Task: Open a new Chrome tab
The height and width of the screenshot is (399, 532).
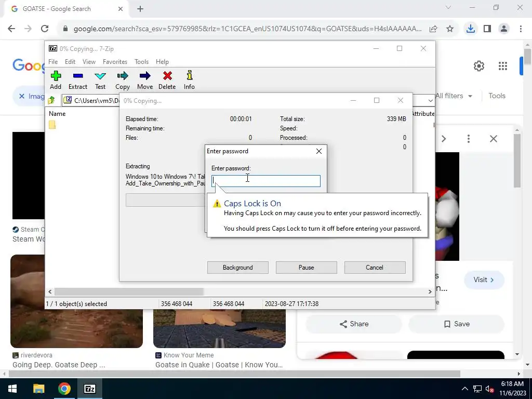Action: (x=140, y=9)
